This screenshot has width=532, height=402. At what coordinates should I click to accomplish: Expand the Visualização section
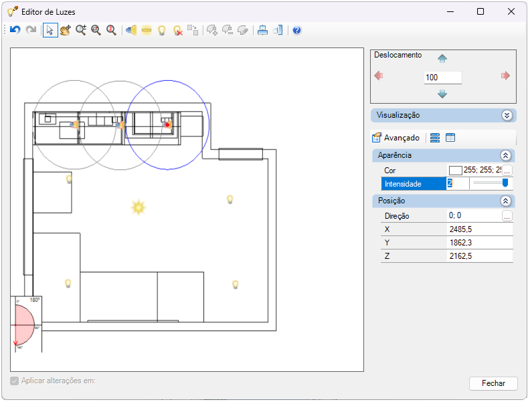(x=507, y=115)
